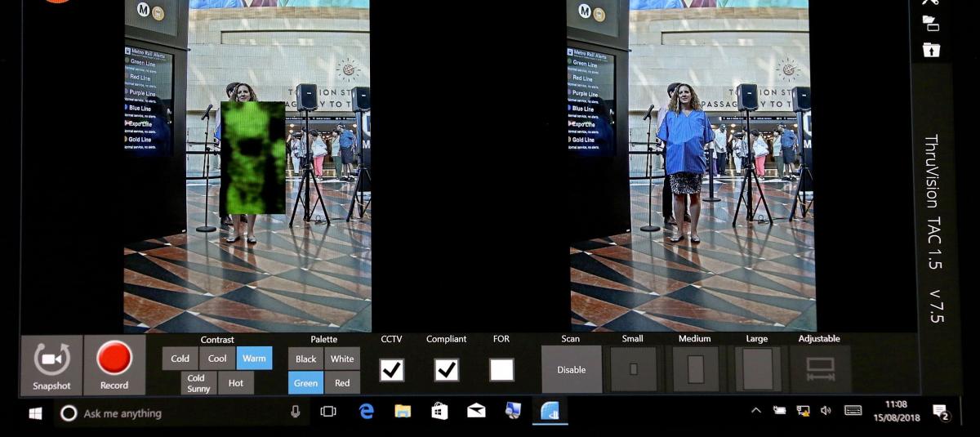This screenshot has height=437, width=980.
Task: Select the Large scan size icon
Action: click(757, 368)
